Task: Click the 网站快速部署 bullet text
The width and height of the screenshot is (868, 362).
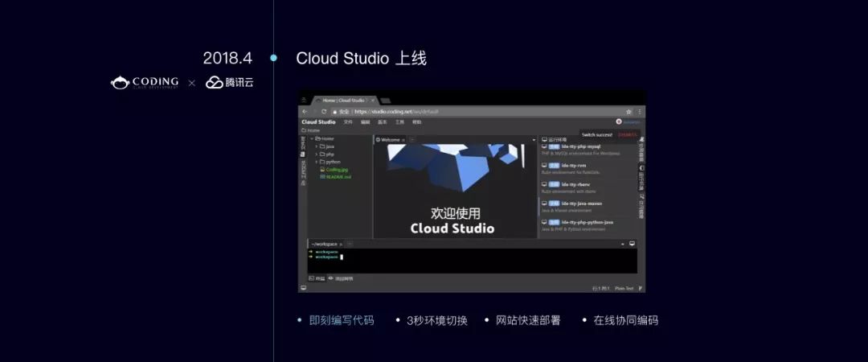Action: (x=528, y=320)
